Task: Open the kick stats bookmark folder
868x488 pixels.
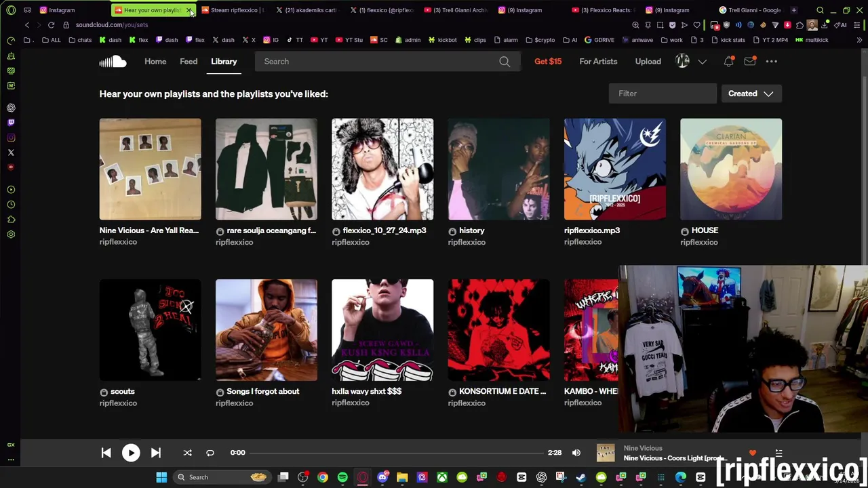Action: (728, 40)
